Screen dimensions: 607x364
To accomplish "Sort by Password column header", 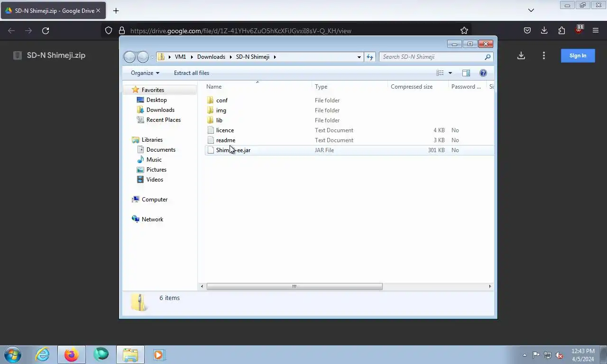I will click(467, 87).
